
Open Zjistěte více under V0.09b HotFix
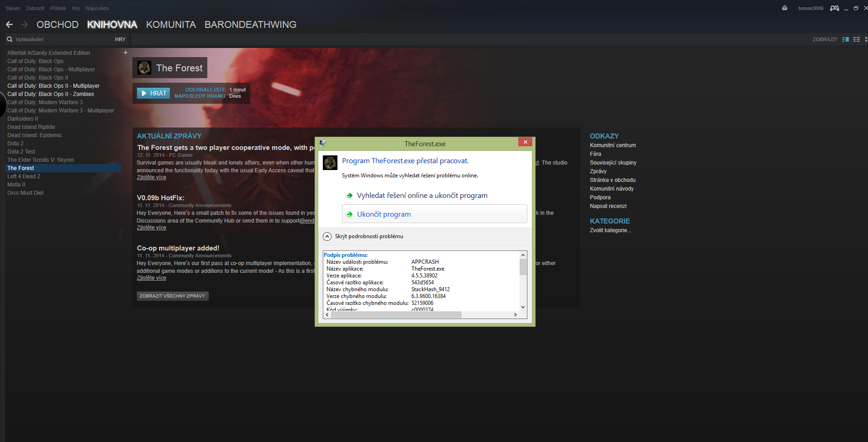point(152,228)
